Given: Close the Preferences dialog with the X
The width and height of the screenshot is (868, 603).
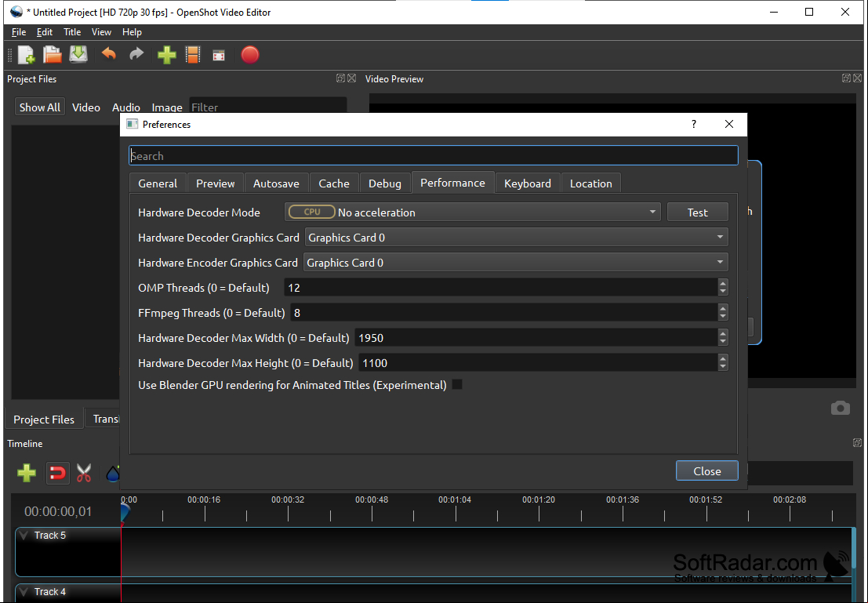Looking at the screenshot, I should click(x=729, y=125).
